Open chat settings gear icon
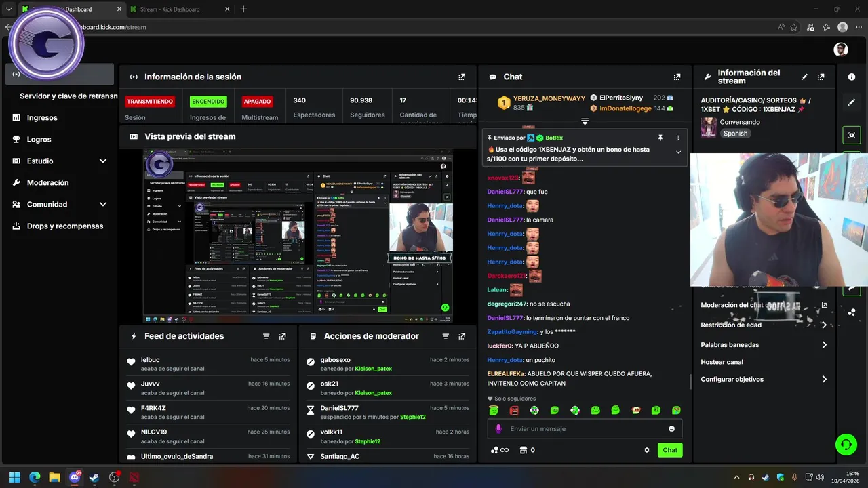 (x=647, y=450)
